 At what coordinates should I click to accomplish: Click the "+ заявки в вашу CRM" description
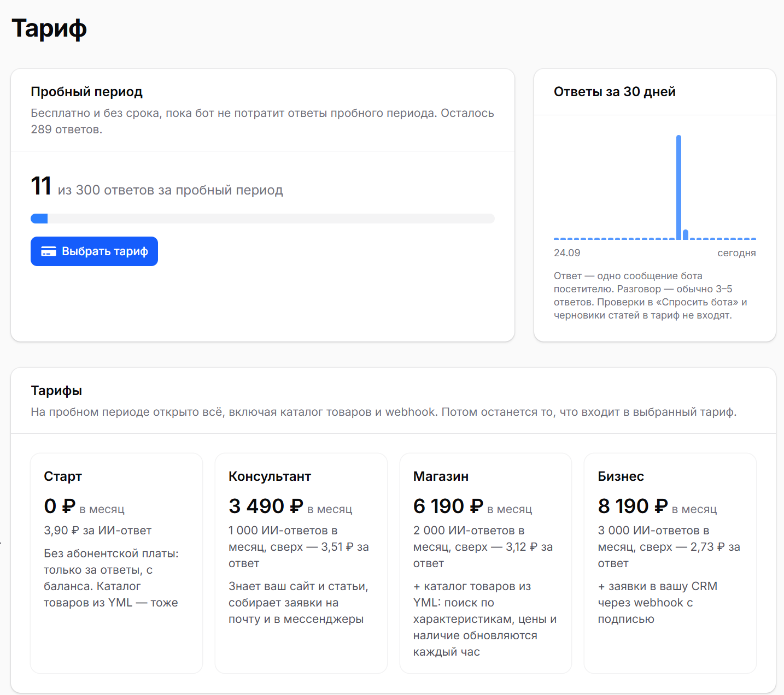[x=657, y=603]
